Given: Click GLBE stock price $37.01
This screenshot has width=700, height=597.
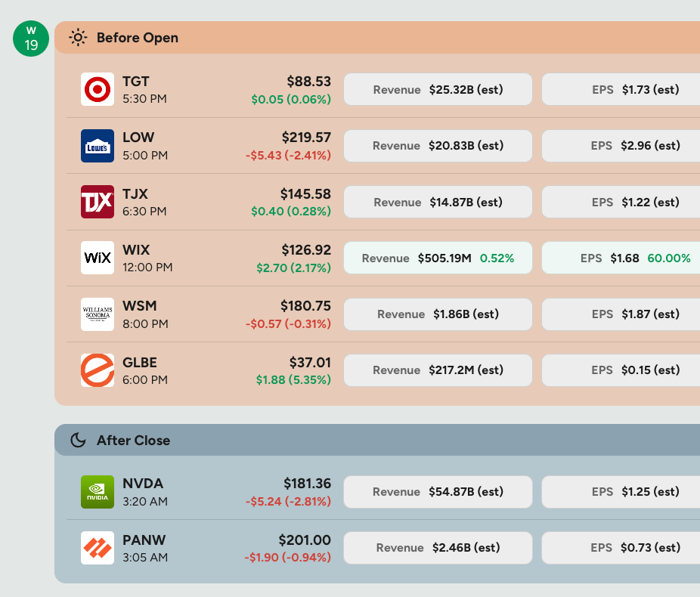Looking at the screenshot, I should click(310, 362).
